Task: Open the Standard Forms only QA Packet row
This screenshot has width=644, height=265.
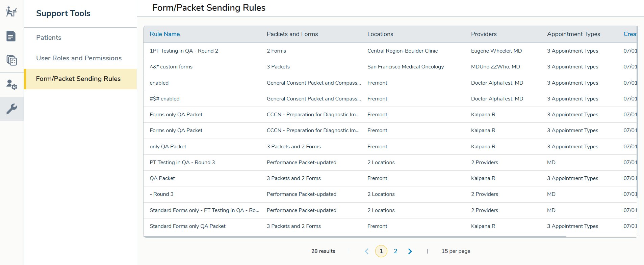Action: pyautogui.click(x=187, y=226)
